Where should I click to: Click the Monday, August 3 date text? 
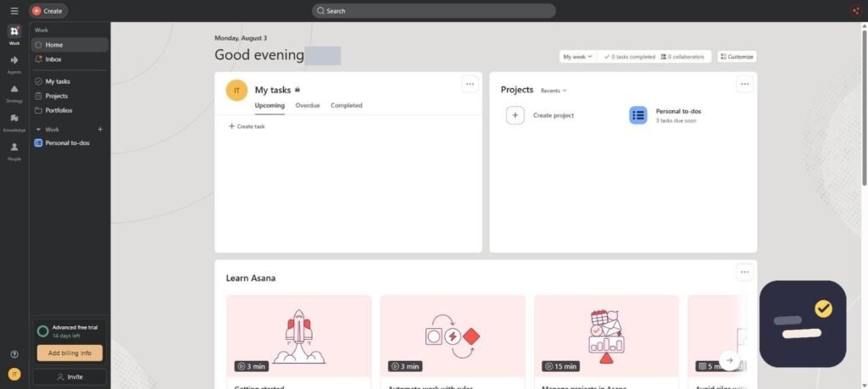pos(240,38)
